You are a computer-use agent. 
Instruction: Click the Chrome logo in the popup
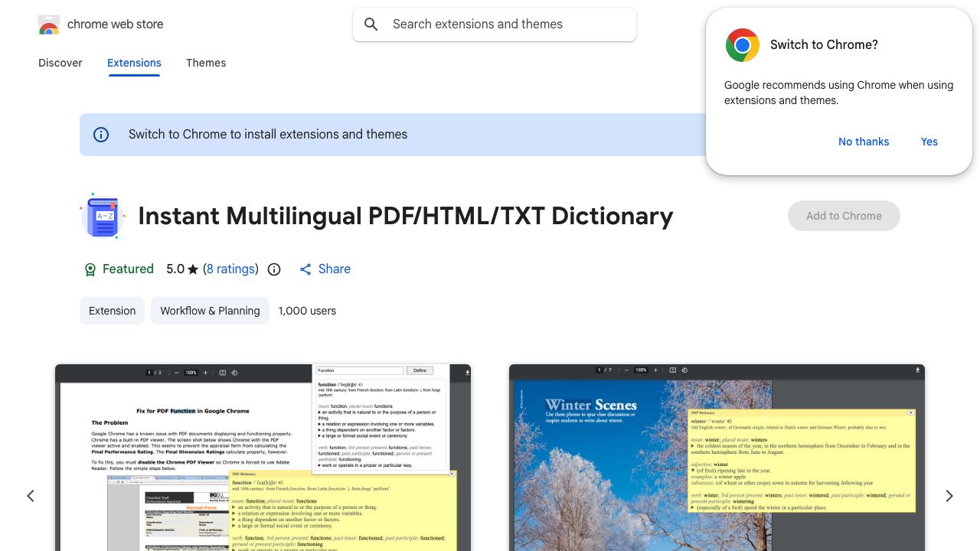tap(743, 45)
